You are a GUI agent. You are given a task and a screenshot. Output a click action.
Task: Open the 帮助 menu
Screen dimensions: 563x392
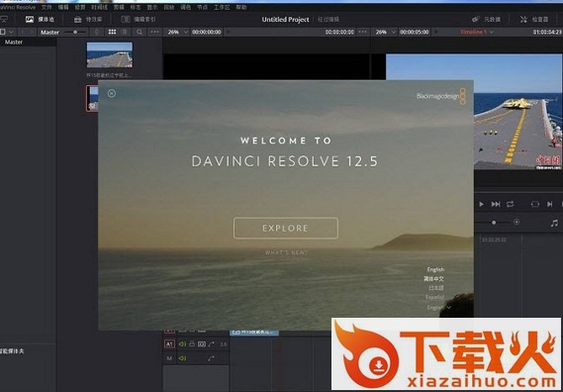point(240,7)
